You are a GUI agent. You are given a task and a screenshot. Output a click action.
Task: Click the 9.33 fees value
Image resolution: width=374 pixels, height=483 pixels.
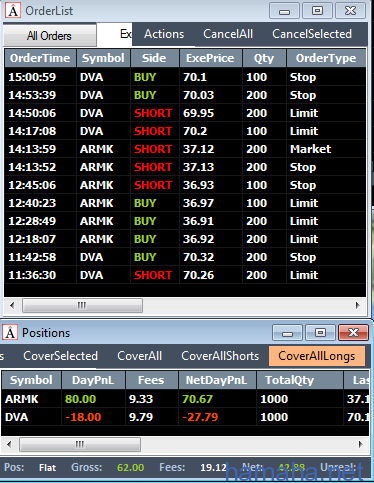[x=141, y=399]
